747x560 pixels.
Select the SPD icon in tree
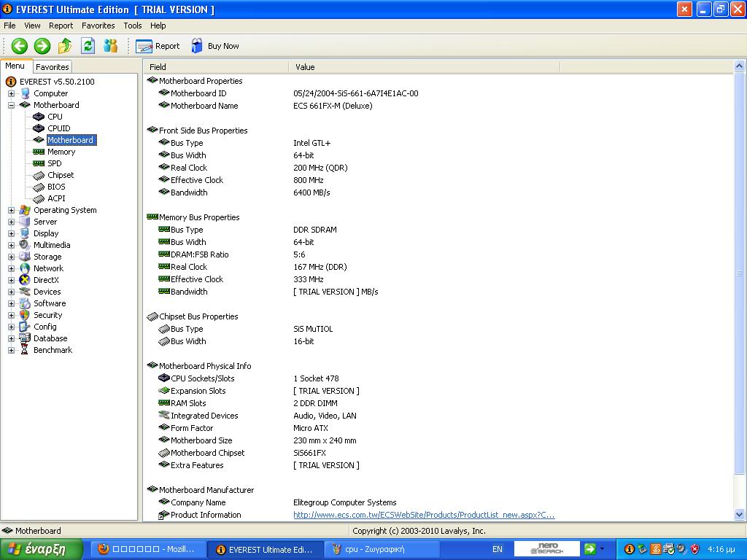[39, 163]
